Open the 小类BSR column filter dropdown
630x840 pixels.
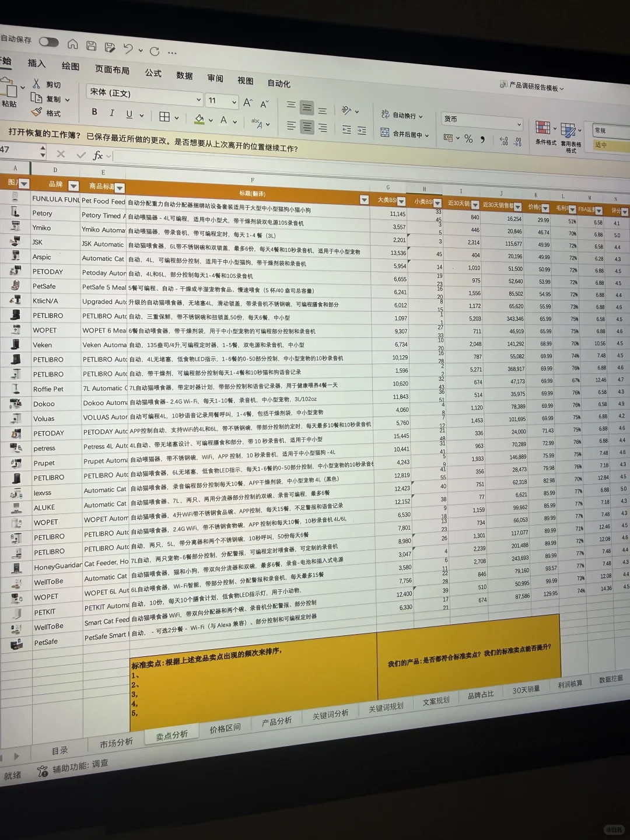click(437, 202)
